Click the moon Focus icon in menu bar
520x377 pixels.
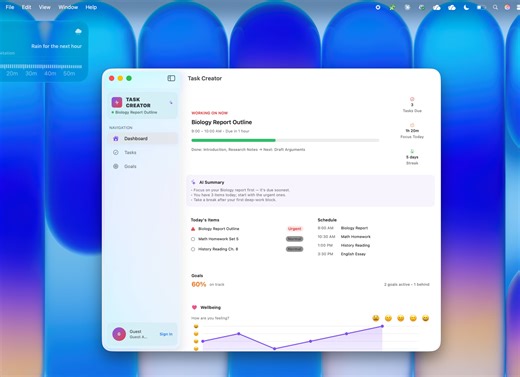pyautogui.click(x=466, y=7)
